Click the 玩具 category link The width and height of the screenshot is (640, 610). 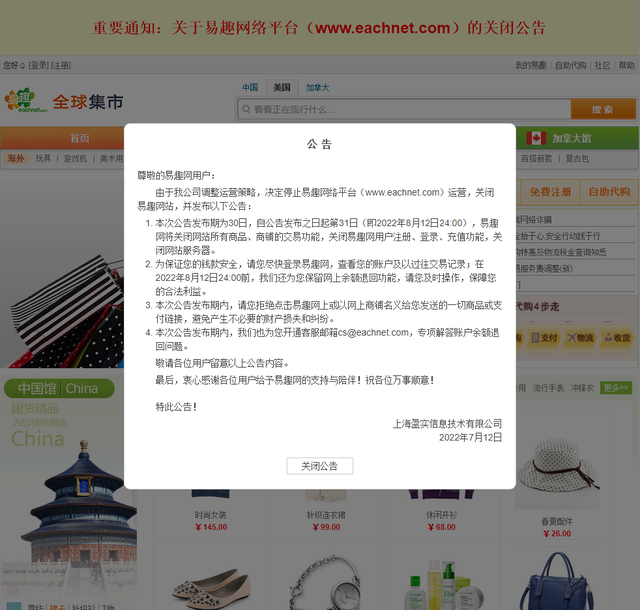click(x=43, y=158)
